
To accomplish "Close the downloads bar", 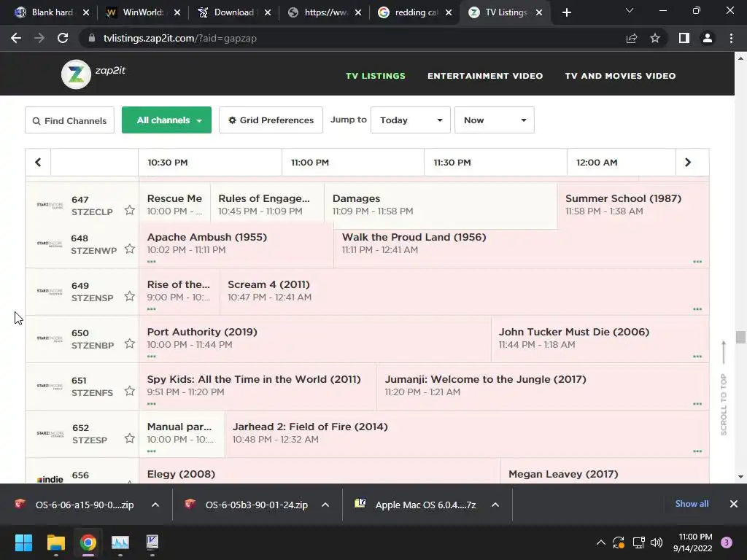I will (734, 504).
